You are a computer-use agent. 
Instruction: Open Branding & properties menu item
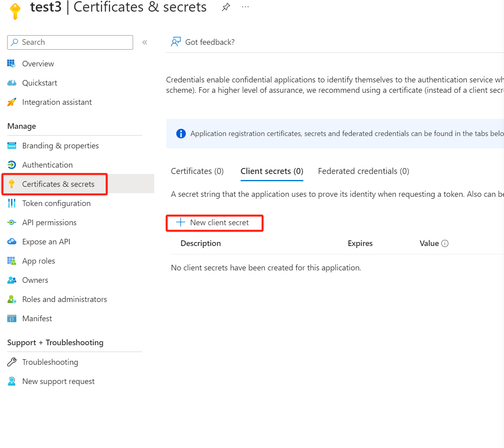(60, 146)
